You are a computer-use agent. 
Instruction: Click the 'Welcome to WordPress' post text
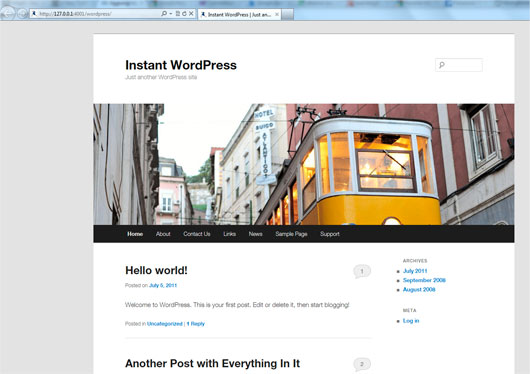tap(237, 305)
